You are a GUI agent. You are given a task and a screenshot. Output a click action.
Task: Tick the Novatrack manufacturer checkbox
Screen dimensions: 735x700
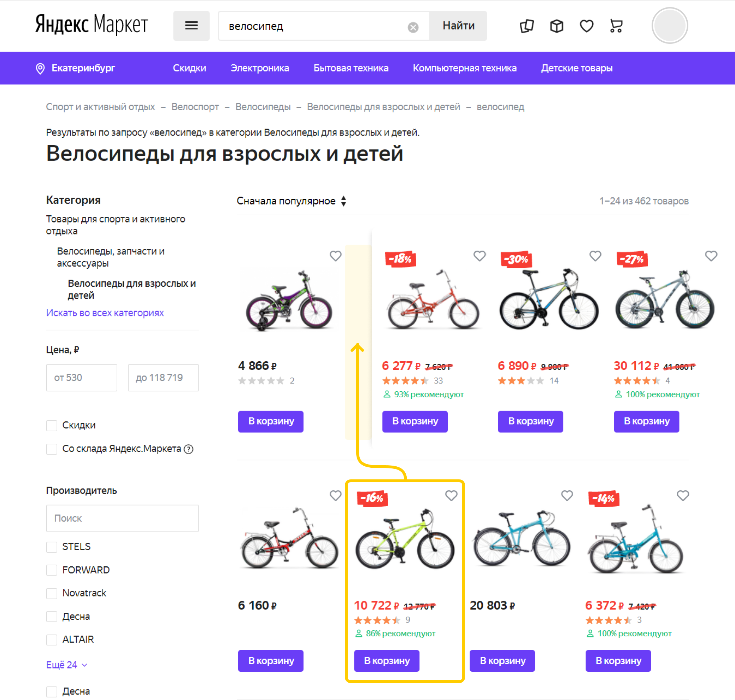(52, 593)
